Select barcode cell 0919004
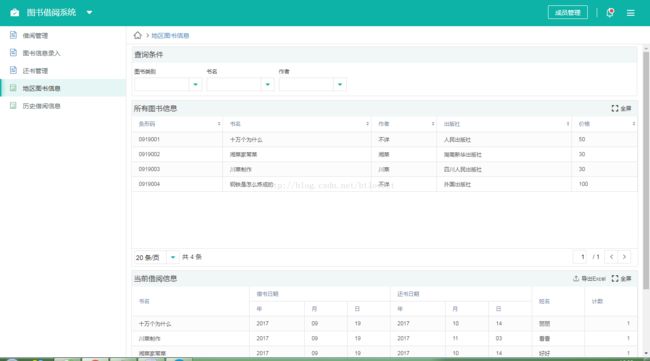The image size is (650, 361). coord(149,184)
